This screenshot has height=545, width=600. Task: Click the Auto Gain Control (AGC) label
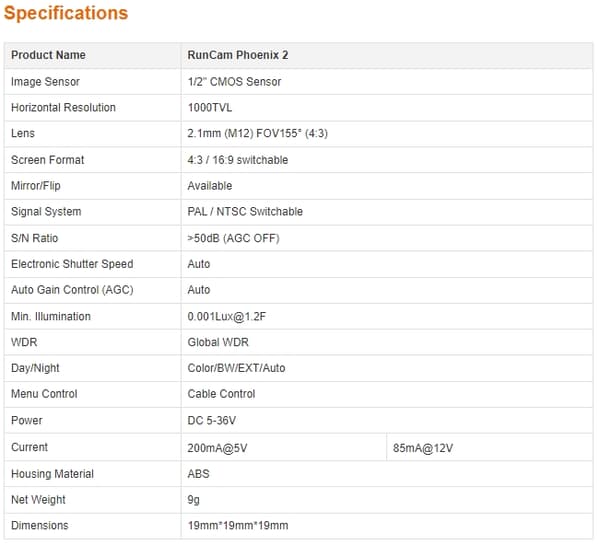(72, 290)
